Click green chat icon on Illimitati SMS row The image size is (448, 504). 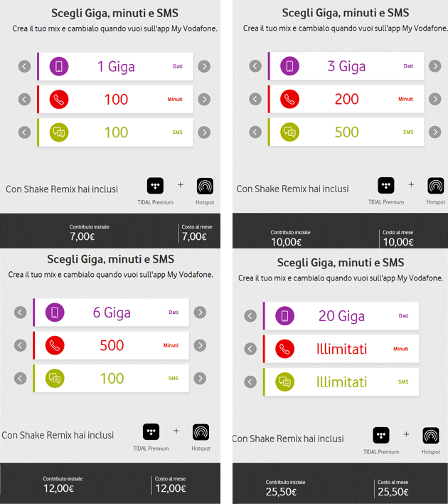(284, 382)
